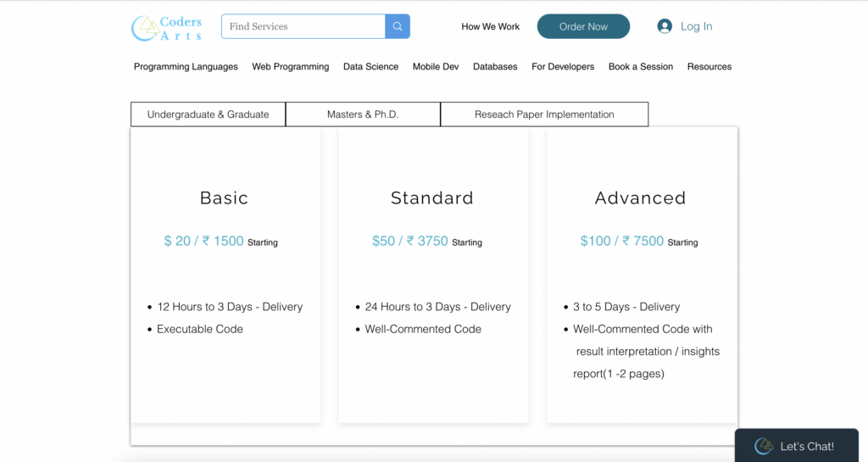Switch to Undergraduate & Graduate tab
This screenshot has height=462, width=868.
(208, 114)
